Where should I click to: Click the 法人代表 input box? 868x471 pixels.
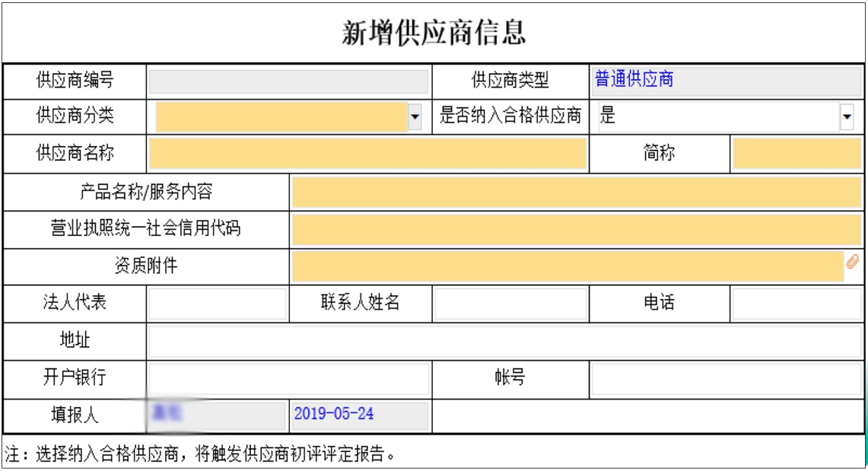(218, 304)
